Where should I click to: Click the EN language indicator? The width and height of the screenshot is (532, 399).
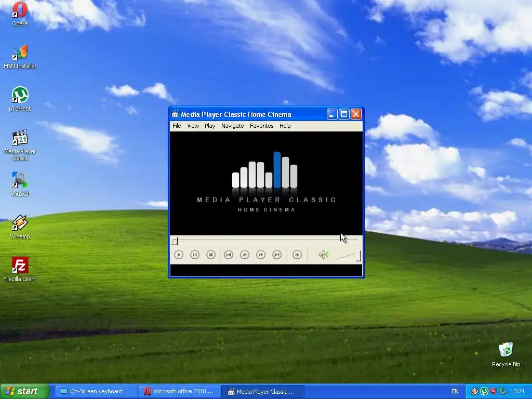[x=455, y=391]
